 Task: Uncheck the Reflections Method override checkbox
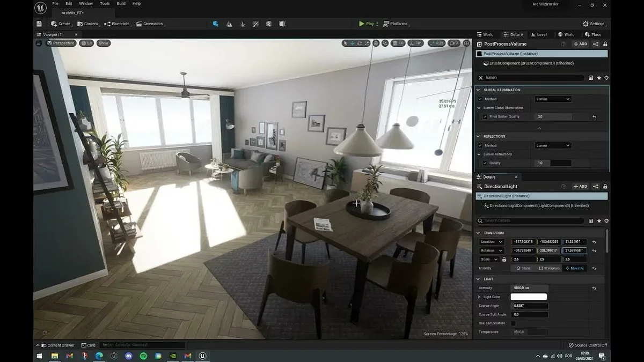480,145
